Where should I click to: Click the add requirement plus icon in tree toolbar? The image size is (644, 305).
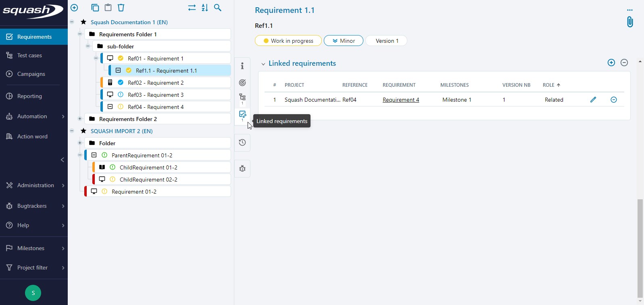74,8
